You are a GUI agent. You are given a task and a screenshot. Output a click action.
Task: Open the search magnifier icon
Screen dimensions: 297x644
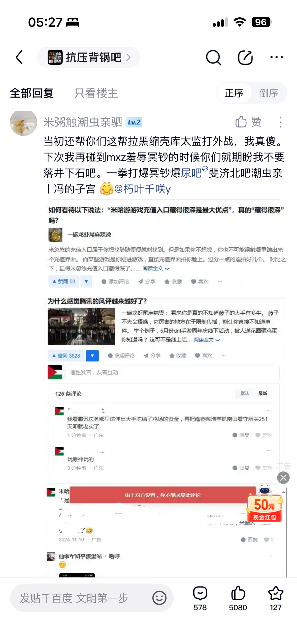(x=213, y=57)
